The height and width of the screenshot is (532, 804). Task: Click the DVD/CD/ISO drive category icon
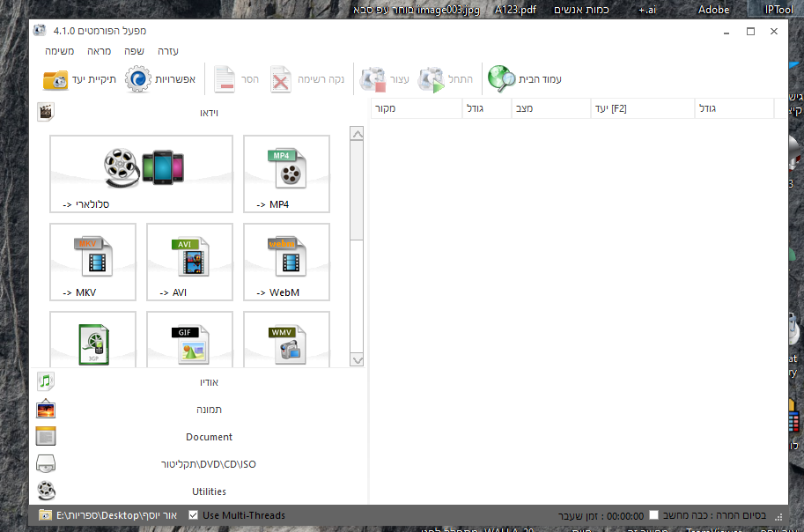46,464
